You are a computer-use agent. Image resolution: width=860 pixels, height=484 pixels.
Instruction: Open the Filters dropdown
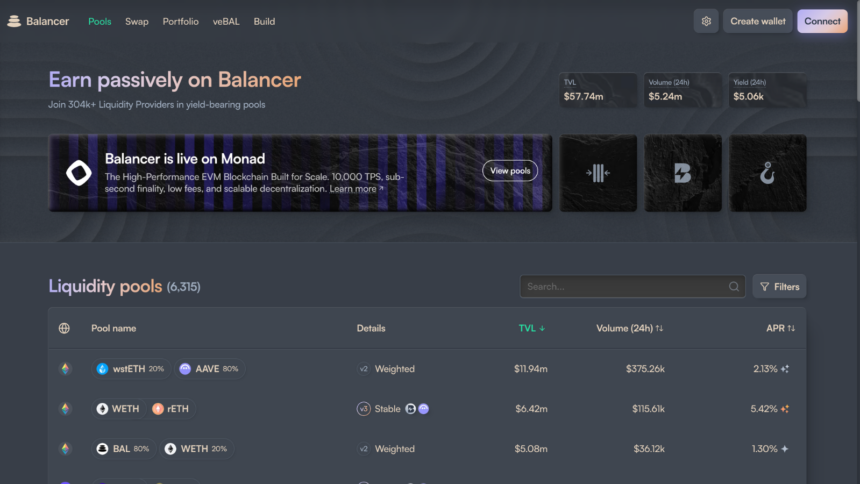(x=779, y=286)
